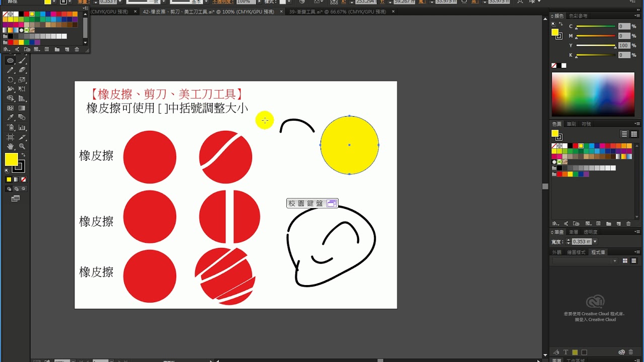Delete swatch via trash in right Swatches panel

click(628, 224)
